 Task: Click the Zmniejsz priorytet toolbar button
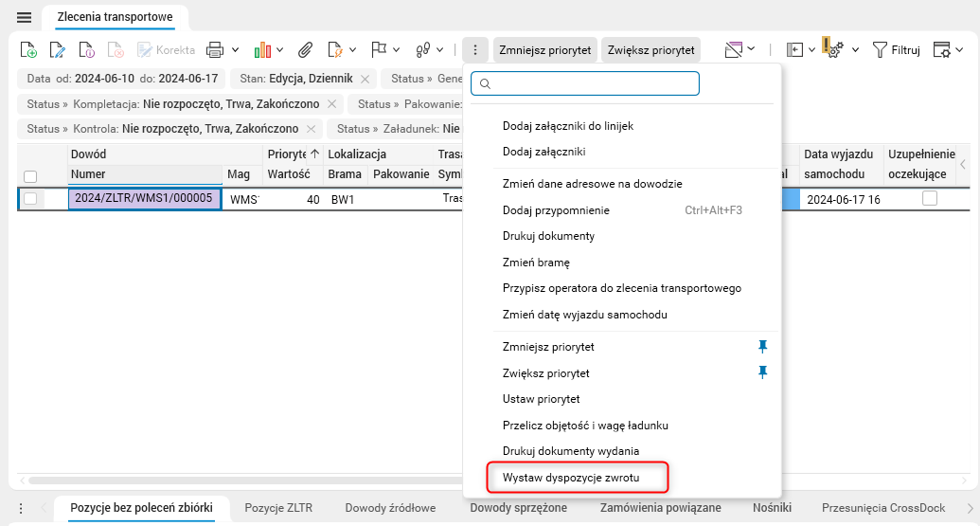pyautogui.click(x=545, y=50)
